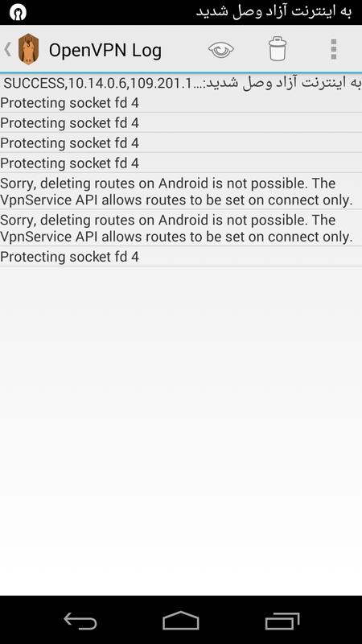
Task: Open the recent apps navigation button
Action: (282, 621)
